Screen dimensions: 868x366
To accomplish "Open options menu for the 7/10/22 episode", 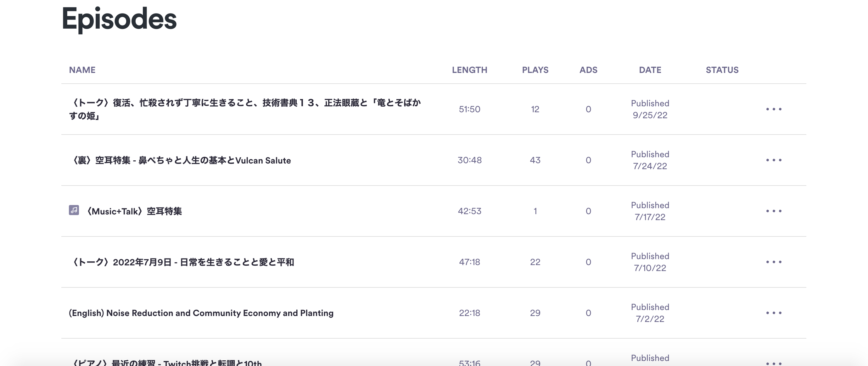I will point(774,262).
